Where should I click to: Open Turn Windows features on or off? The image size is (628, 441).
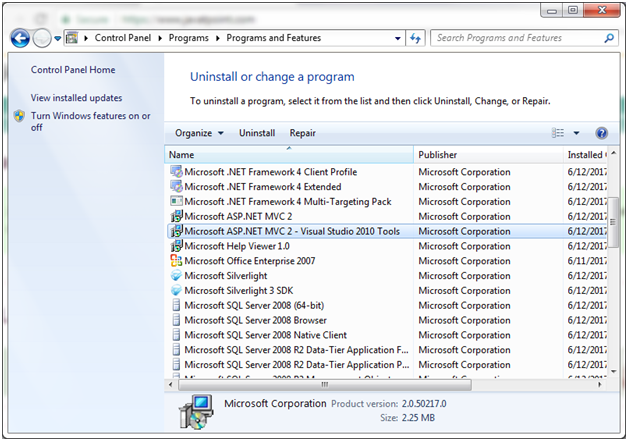[x=91, y=121]
